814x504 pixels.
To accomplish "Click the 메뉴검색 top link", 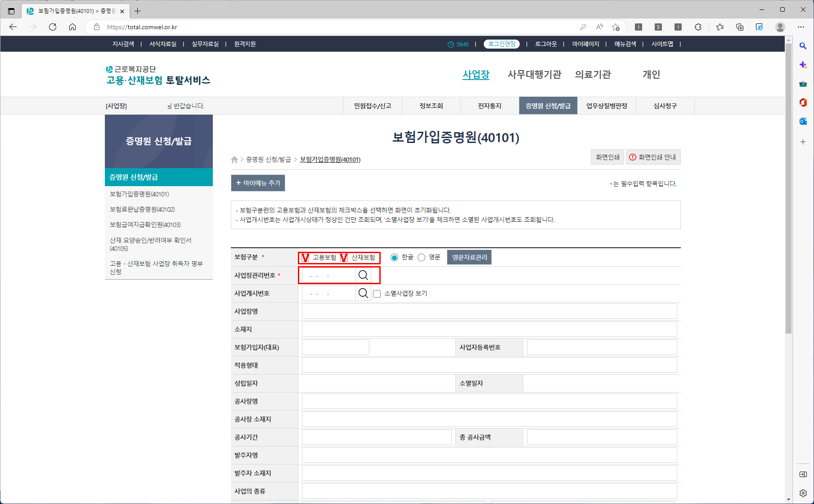I will (625, 44).
